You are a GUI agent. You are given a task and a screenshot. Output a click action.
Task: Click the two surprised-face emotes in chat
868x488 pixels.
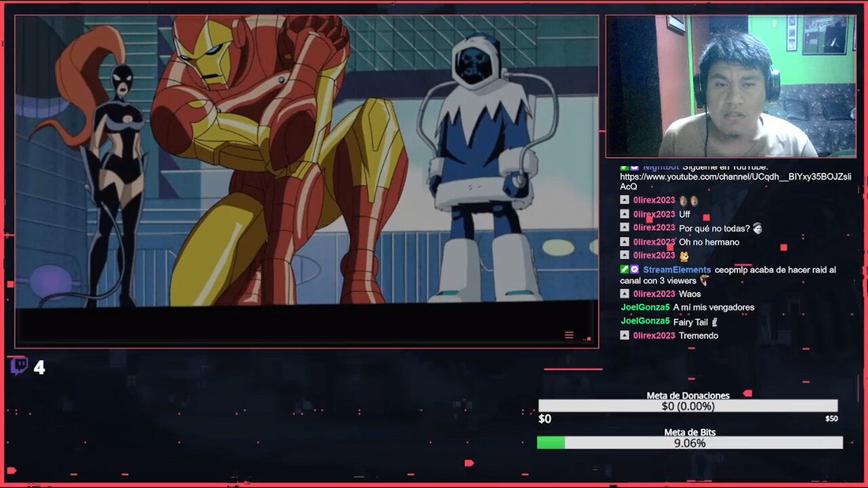click(x=689, y=201)
